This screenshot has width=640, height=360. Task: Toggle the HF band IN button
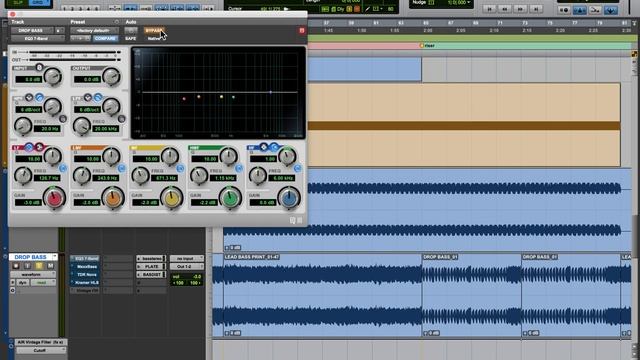pos(298,168)
